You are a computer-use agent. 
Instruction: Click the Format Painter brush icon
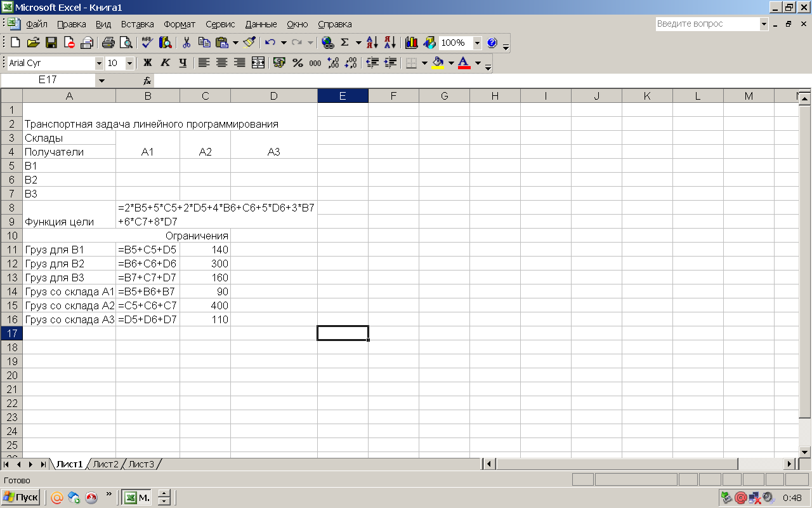click(x=249, y=43)
